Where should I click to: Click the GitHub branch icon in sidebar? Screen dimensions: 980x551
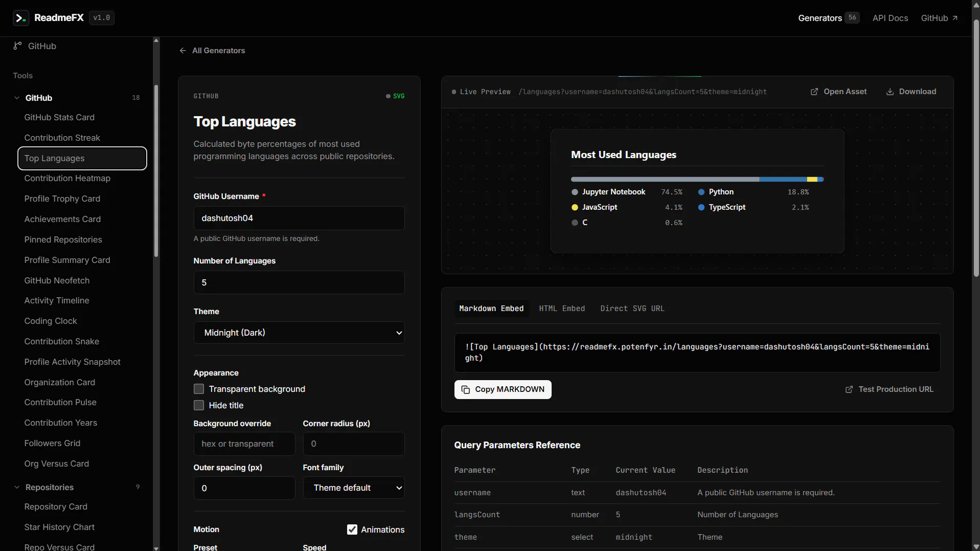tap(17, 46)
